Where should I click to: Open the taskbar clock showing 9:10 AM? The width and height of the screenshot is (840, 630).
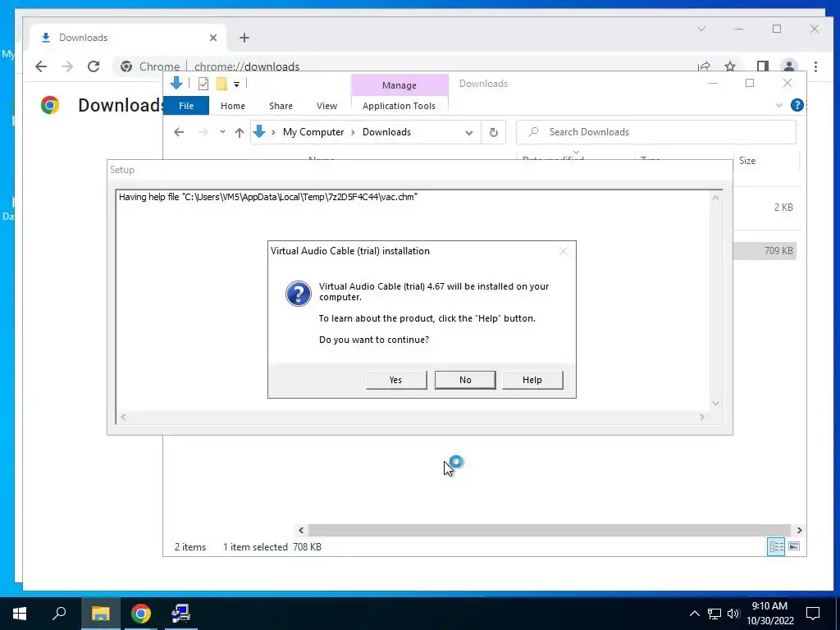coord(769,614)
